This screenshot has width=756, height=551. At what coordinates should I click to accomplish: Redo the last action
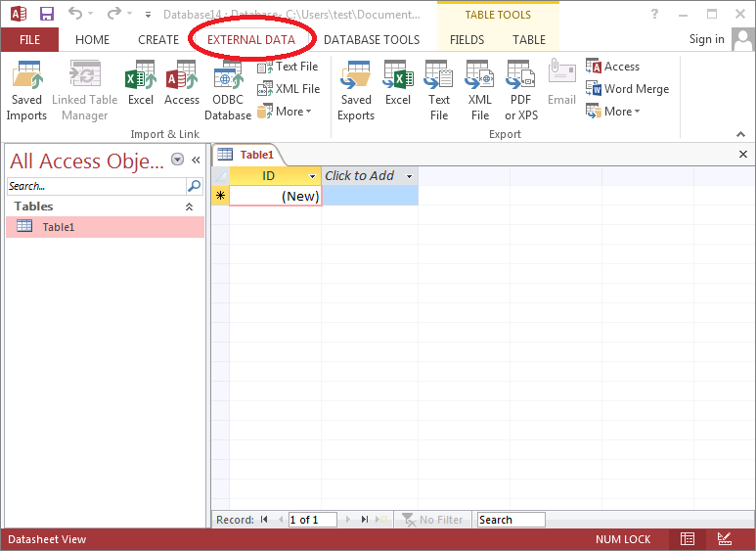(114, 14)
